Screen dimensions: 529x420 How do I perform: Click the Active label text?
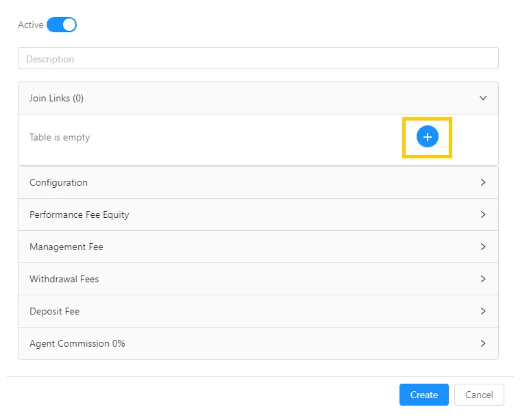point(30,25)
